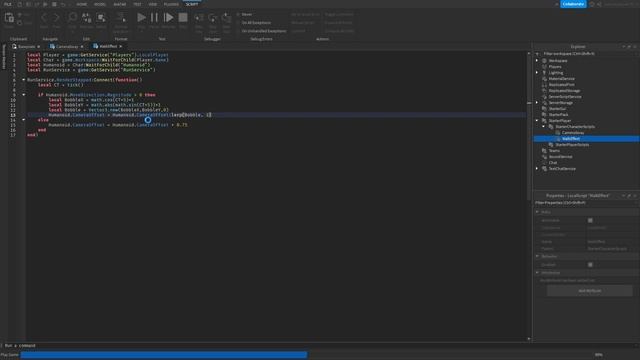The width and height of the screenshot is (640, 360).
Task: Select ReplicatedStorage in Explorer
Action: (564, 91)
